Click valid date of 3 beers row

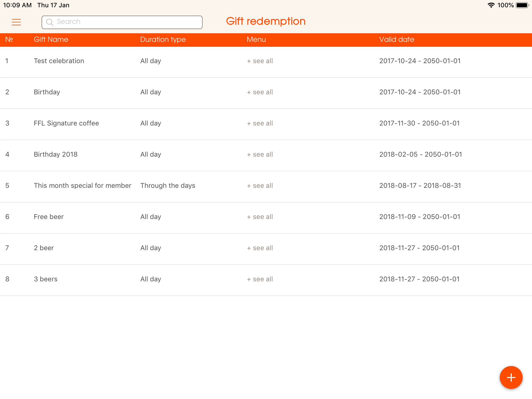(x=420, y=279)
